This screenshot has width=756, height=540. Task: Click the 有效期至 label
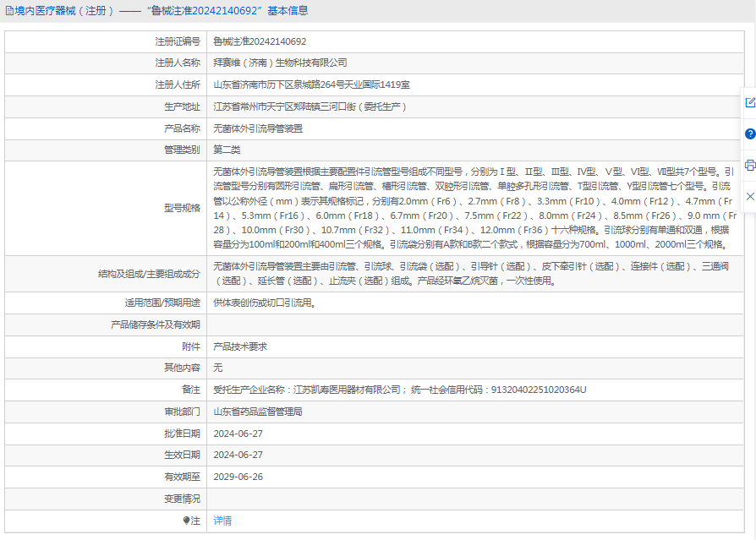pyautogui.click(x=182, y=477)
